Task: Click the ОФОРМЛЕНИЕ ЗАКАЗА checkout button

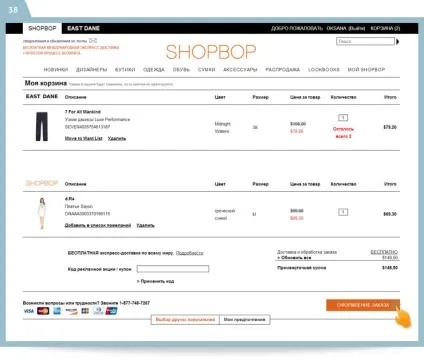Action: [363, 305]
